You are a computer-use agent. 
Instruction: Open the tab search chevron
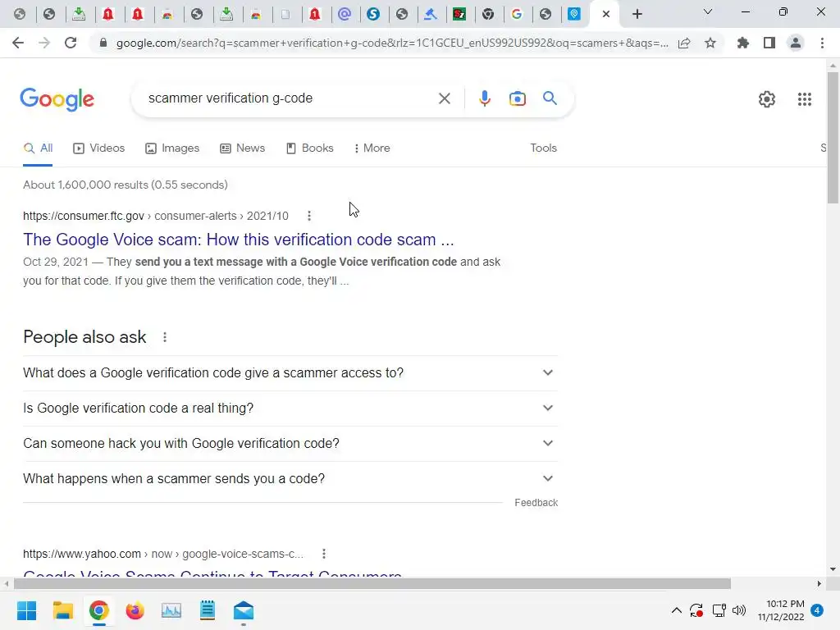[708, 11]
